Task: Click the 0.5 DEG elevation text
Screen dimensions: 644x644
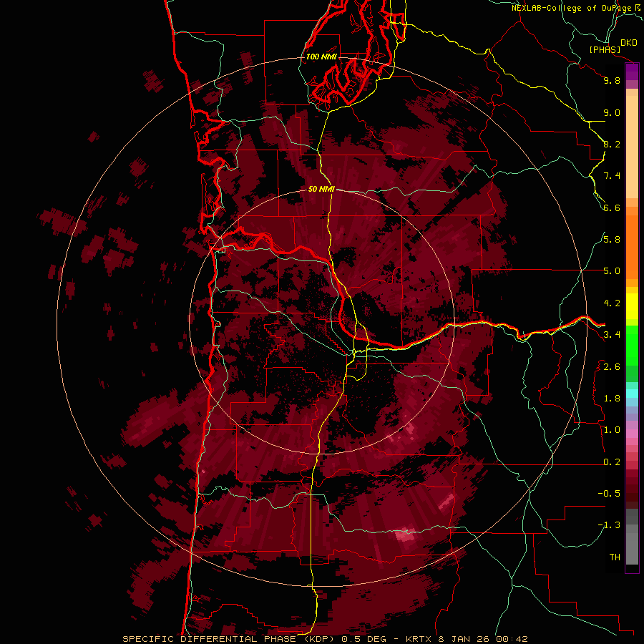Action: [x=364, y=639]
